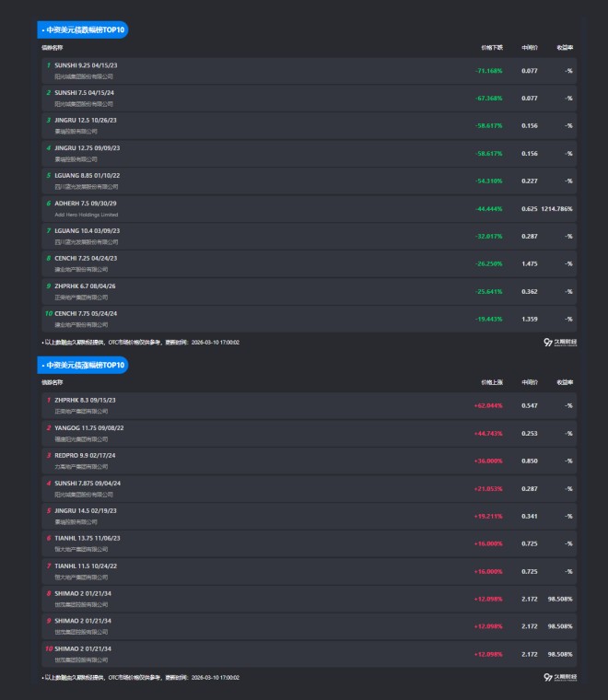The height and width of the screenshot is (700, 608).
Task: Open bond ADHERH 7.5 09/30/29
Action: pos(86,204)
